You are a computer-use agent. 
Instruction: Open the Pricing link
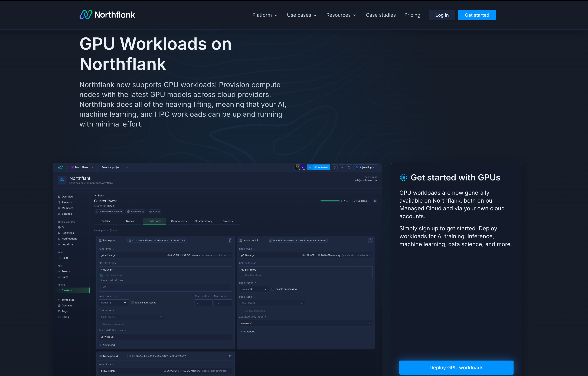[x=412, y=15]
